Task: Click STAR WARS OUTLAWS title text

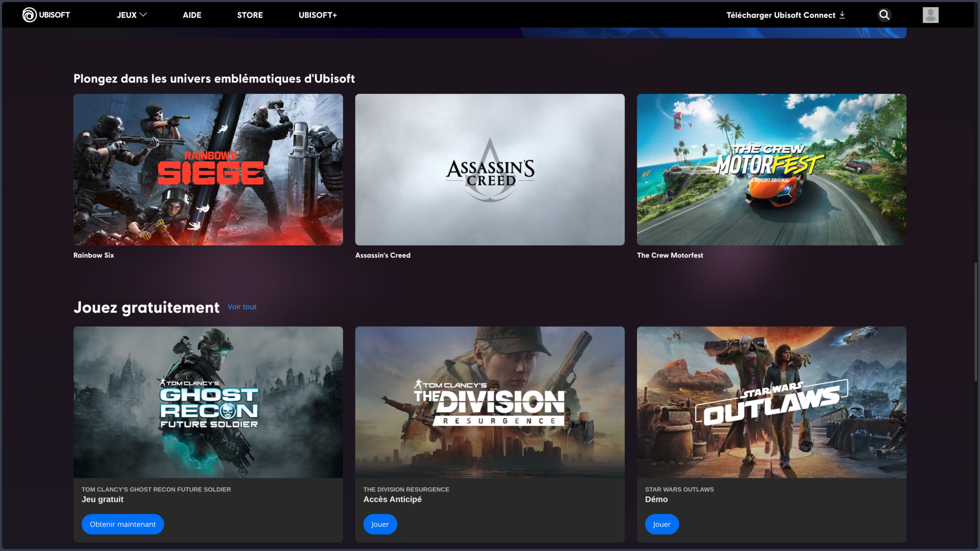Action: click(x=679, y=489)
